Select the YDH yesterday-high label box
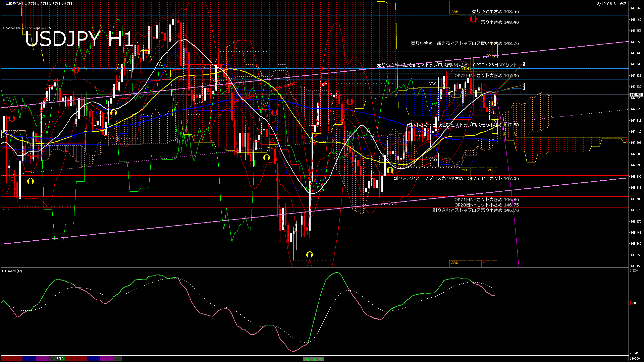 [465, 69]
